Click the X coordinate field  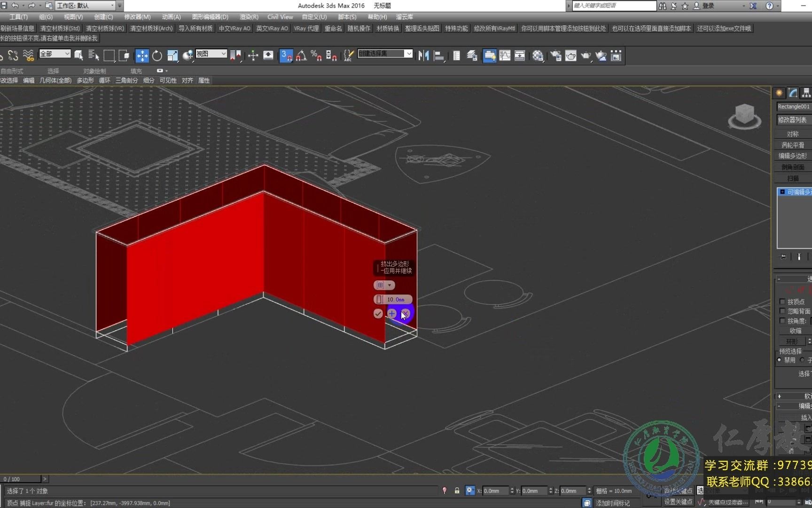point(495,491)
